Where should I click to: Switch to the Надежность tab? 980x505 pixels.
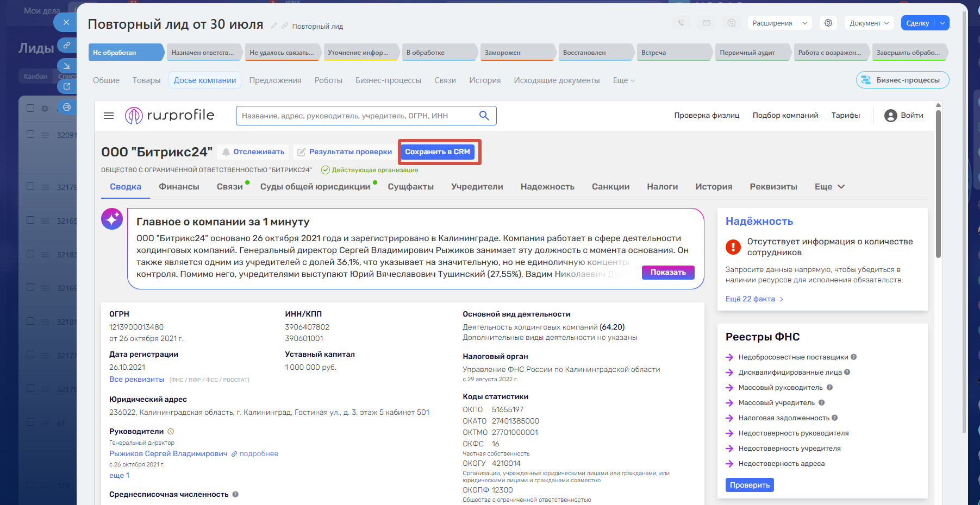pyautogui.click(x=547, y=187)
